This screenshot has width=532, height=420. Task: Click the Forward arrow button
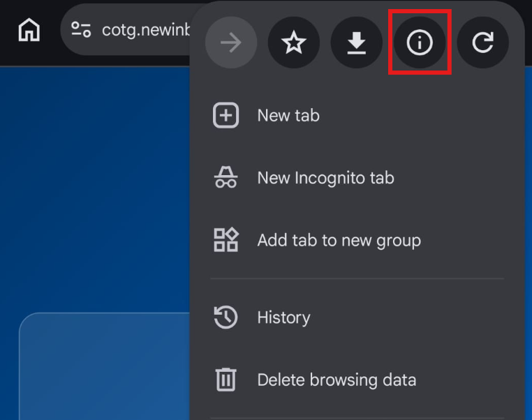tap(231, 43)
